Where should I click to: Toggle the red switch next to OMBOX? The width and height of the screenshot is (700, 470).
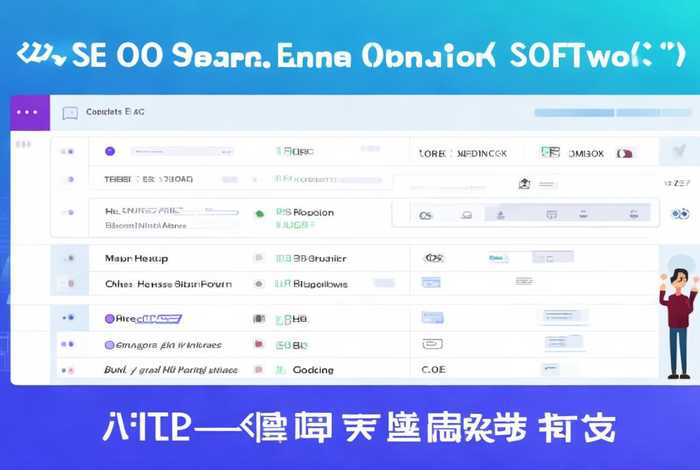coord(625,154)
